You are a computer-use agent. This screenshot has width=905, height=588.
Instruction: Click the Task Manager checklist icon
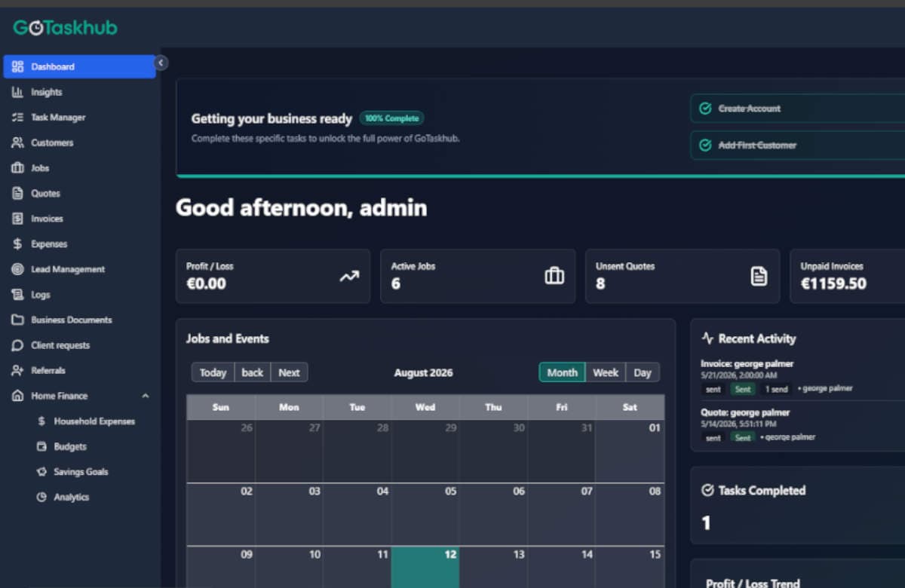17,118
